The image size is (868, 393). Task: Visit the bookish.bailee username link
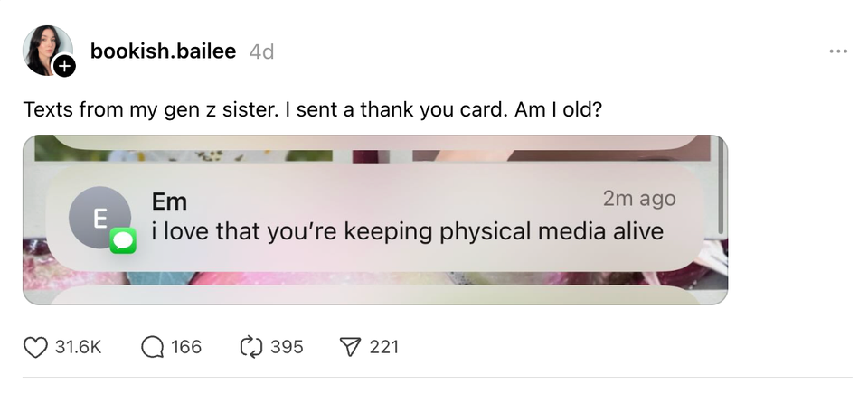[x=163, y=51]
